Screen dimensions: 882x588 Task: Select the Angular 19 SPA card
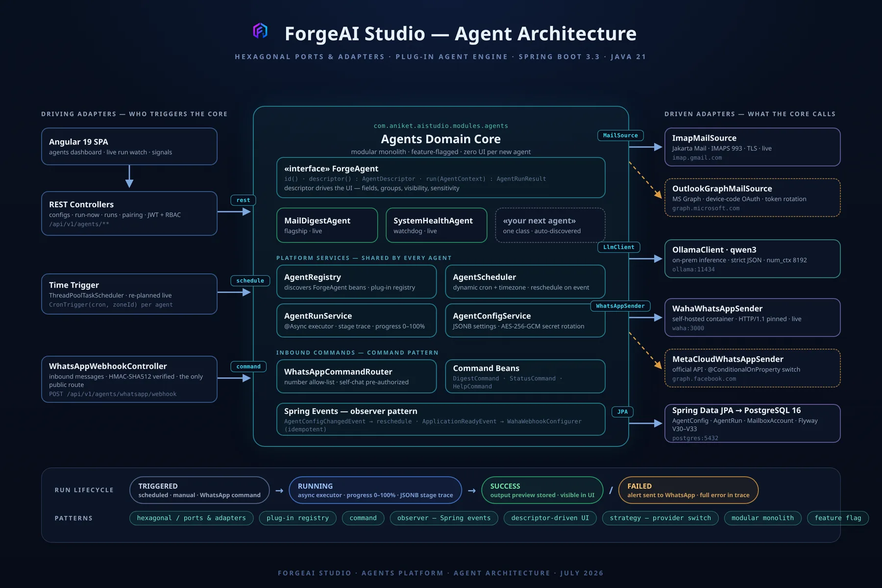pos(129,147)
